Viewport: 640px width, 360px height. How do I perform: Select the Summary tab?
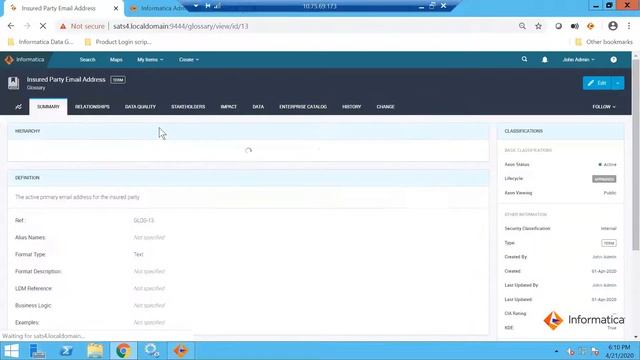coord(48,107)
